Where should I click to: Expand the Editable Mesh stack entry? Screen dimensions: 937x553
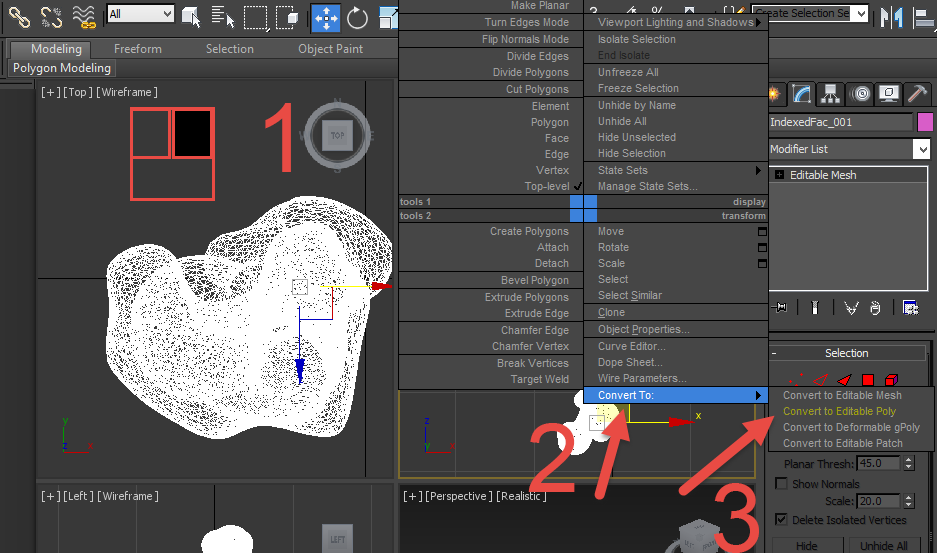point(779,175)
